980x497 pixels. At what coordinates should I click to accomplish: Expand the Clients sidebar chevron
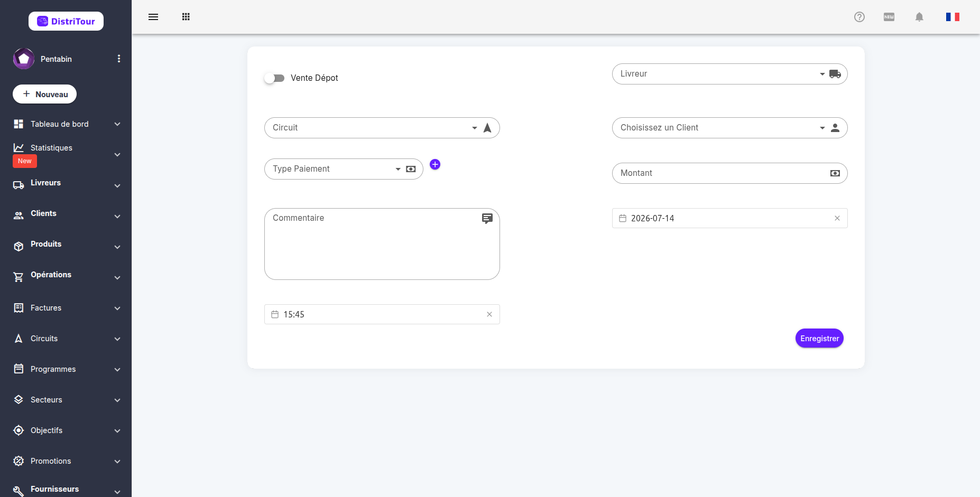click(x=117, y=217)
